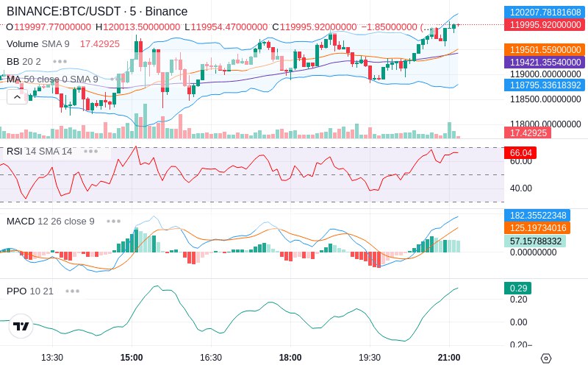The width and height of the screenshot is (588, 368).
Task: Click the 21:00 time axis label
Action: [449, 358]
